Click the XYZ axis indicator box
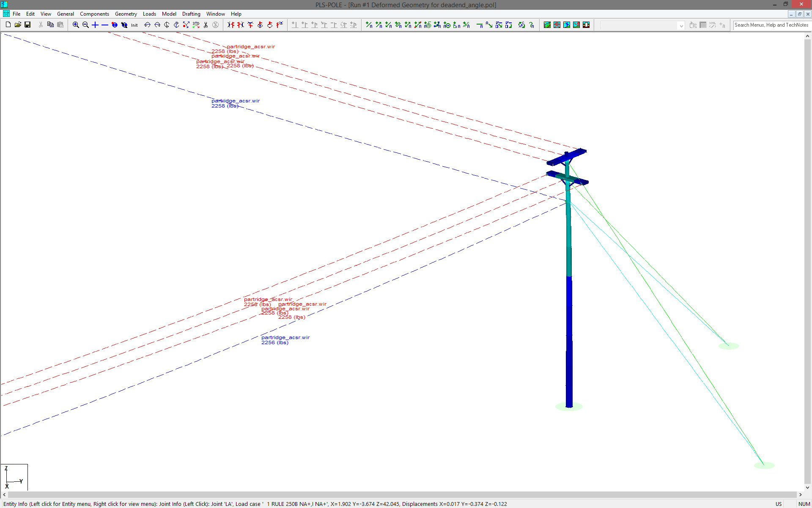 point(14,477)
